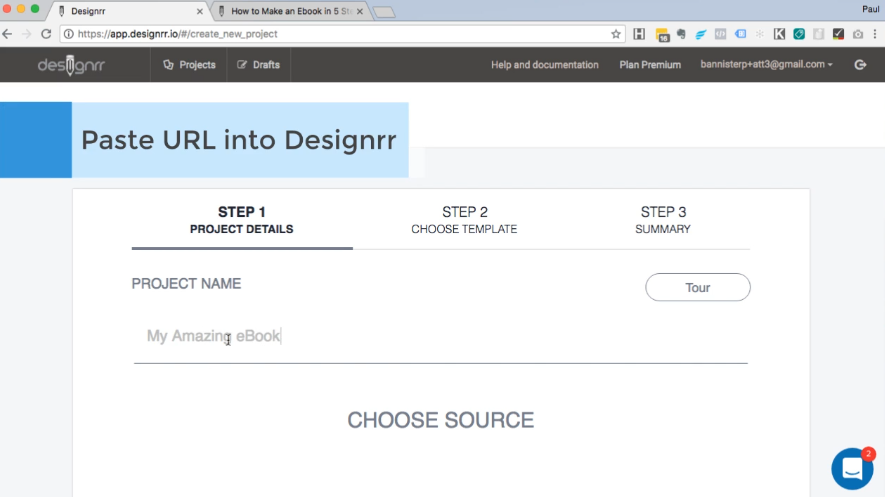View site info icon in address bar
Viewport: 885px width, 497px height.
68,34
